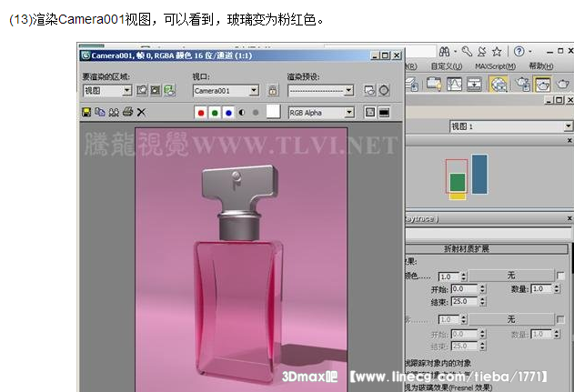The height and width of the screenshot is (392, 574).
Task: Click second 无 map button for fog
Action: coord(511,319)
